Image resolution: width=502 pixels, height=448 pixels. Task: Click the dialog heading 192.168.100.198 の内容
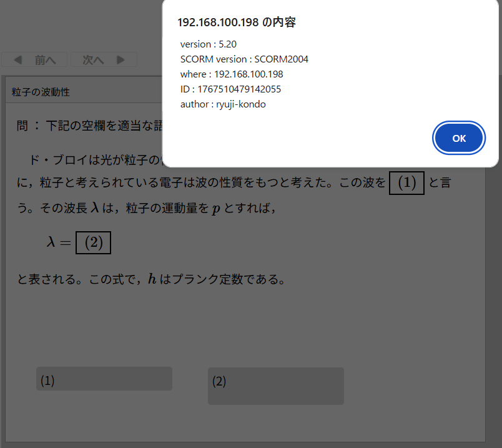tap(237, 22)
